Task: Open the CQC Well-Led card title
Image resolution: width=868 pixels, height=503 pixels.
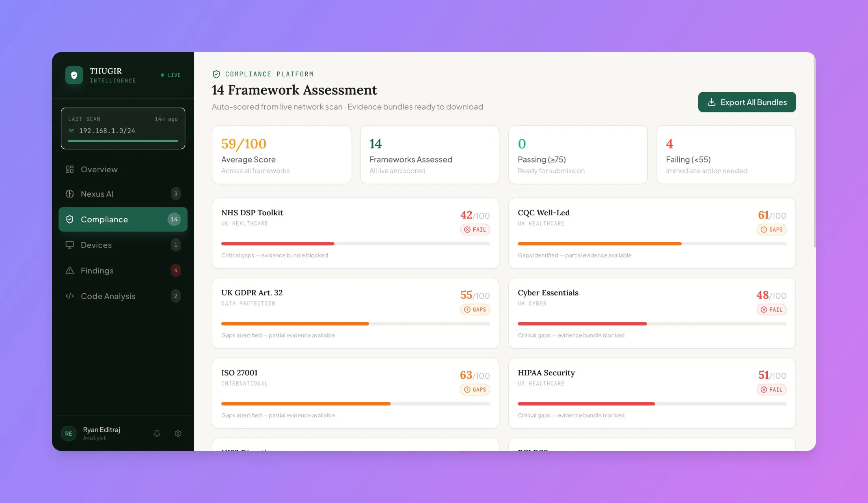Action: point(544,212)
